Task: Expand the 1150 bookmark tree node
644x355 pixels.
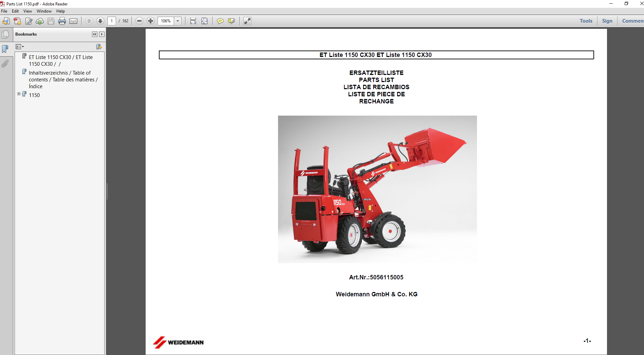Action: [x=19, y=94]
